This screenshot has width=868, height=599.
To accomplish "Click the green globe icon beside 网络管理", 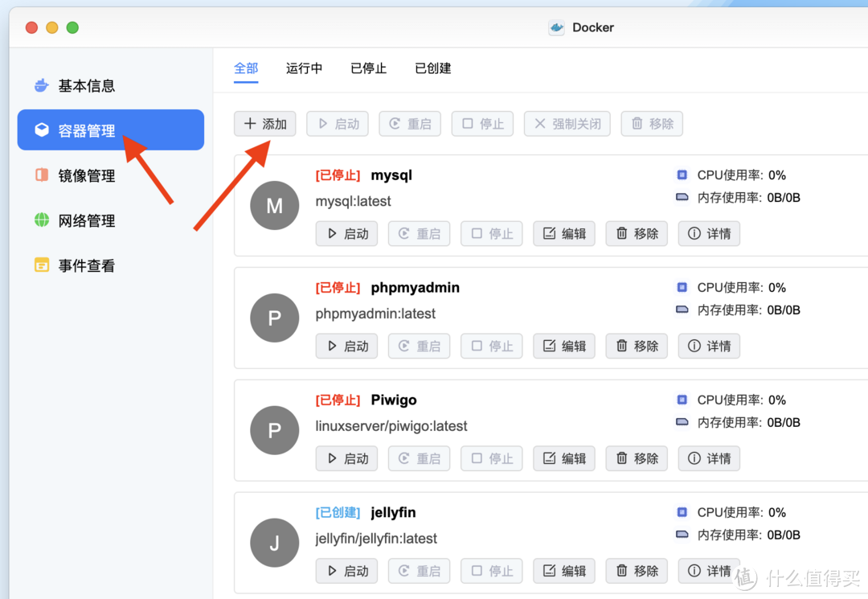I will [x=42, y=219].
